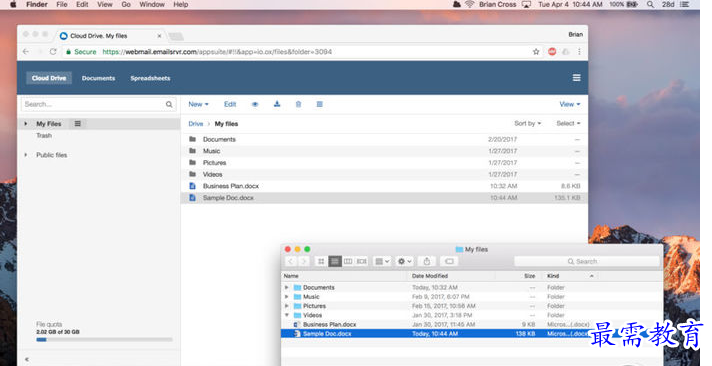Click the Drive breadcrumb link

tap(196, 124)
